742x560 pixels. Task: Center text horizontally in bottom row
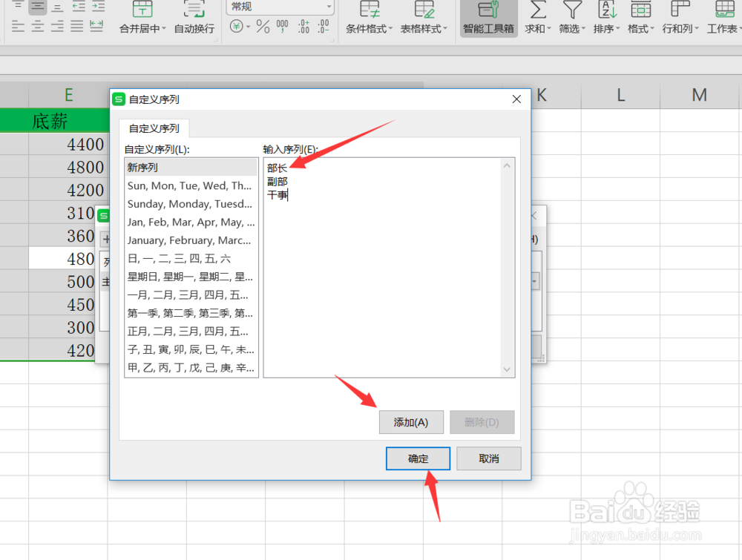point(37,27)
